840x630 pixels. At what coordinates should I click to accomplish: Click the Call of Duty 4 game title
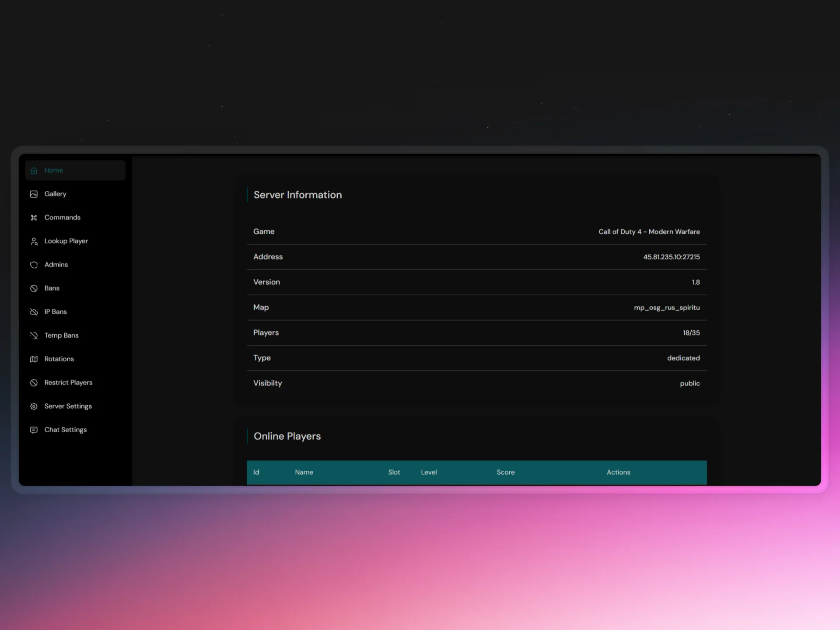pyautogui.click(x=649, y=231)
